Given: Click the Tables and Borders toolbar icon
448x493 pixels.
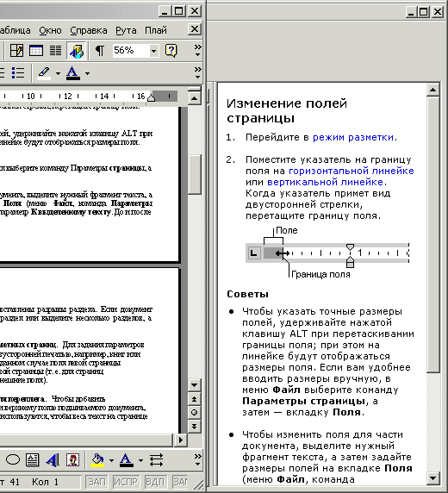Looking at the screenshot, I should pyautogui.click(x=16, y=51).
